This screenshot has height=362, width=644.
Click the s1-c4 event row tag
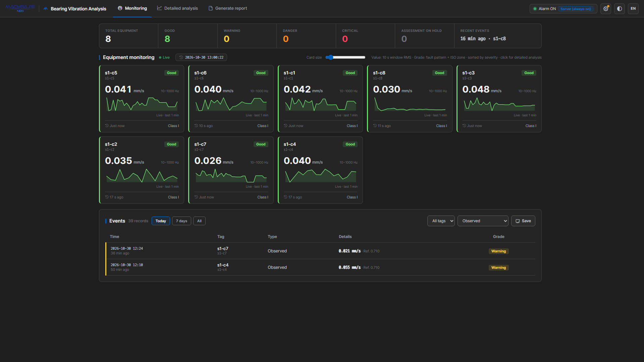coord(223,265)
